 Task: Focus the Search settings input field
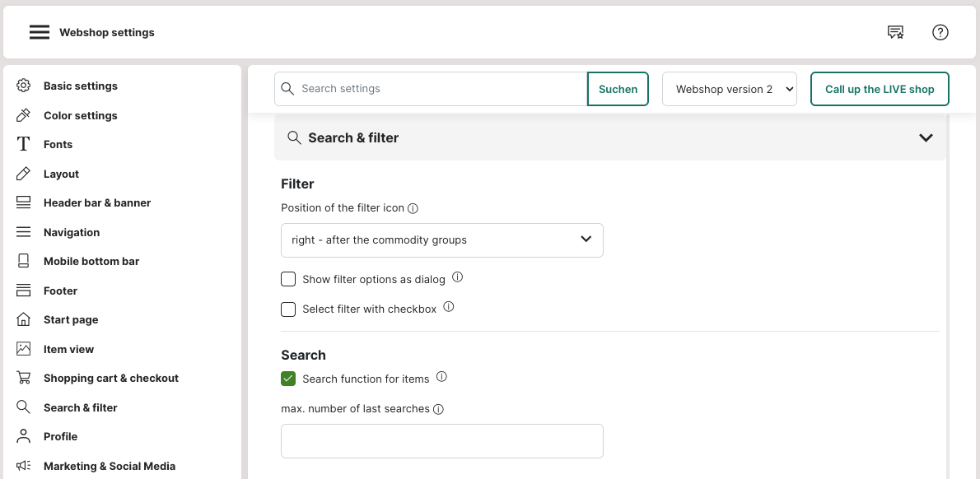click(441, 89)
